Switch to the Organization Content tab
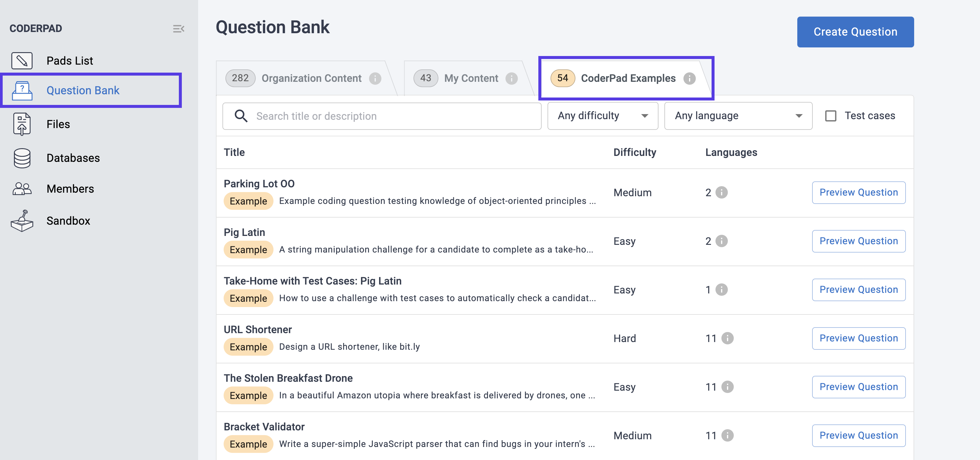The height and width of the screenshot is (460, 980). pos(311,78)
